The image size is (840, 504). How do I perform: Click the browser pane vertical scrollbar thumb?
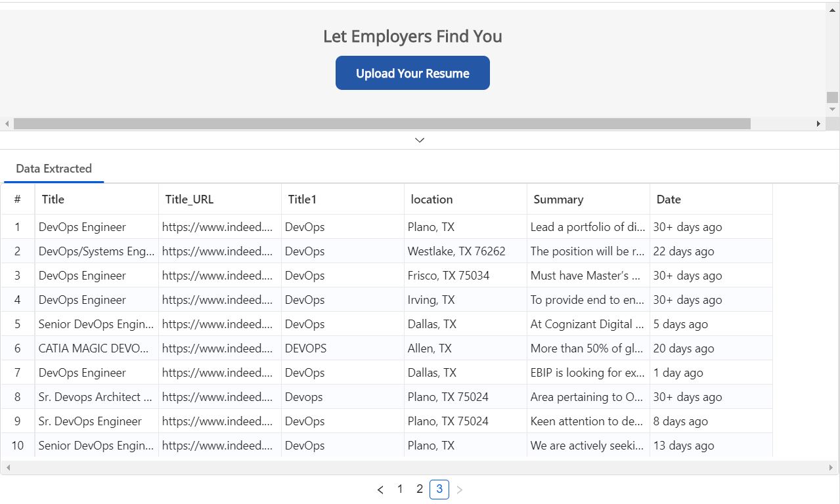(832, 97)
